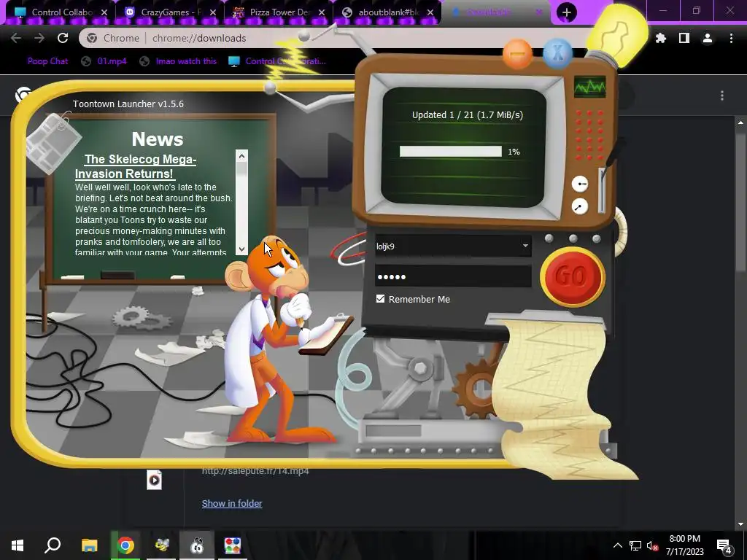
Task: Open the Chrome profile icon
Action: click(708, 38)
